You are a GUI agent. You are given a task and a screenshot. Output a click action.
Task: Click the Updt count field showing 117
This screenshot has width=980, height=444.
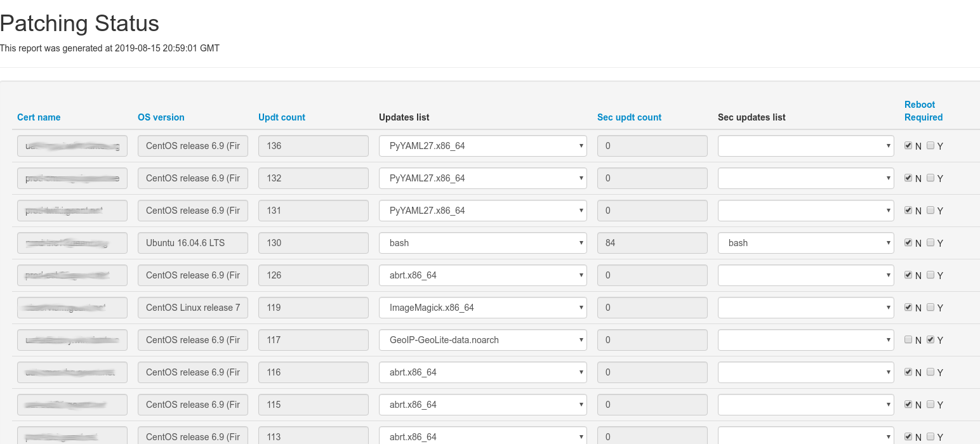point(314,340)
